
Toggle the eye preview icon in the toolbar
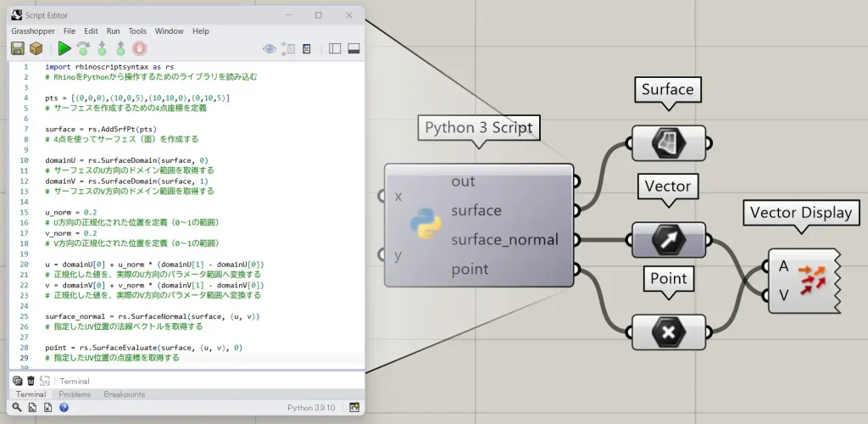point(270,48)
